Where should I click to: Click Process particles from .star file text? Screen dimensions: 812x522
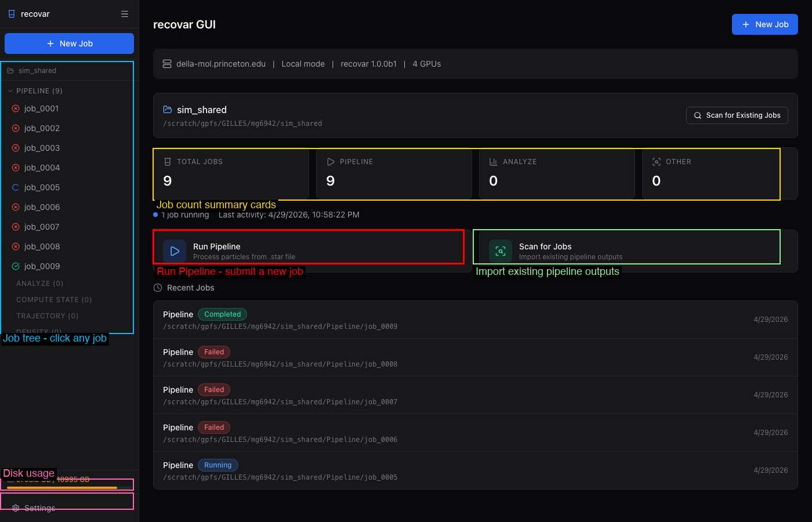coord(244,257)
